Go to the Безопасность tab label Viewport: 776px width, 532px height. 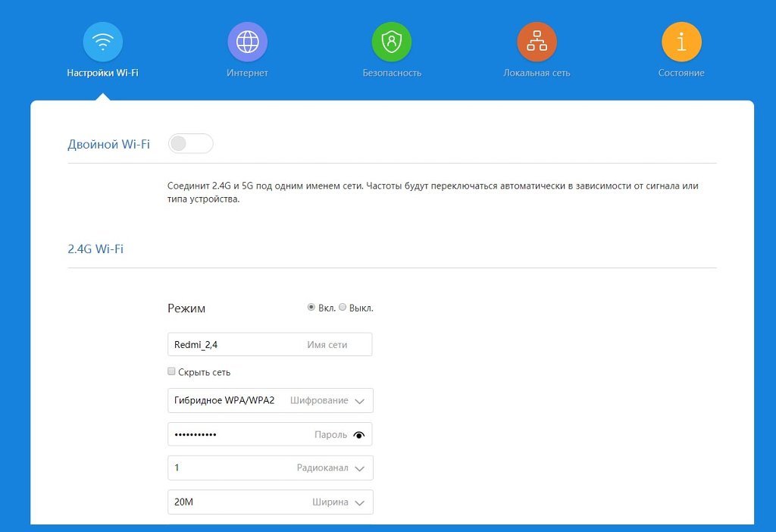pos(392,73)
